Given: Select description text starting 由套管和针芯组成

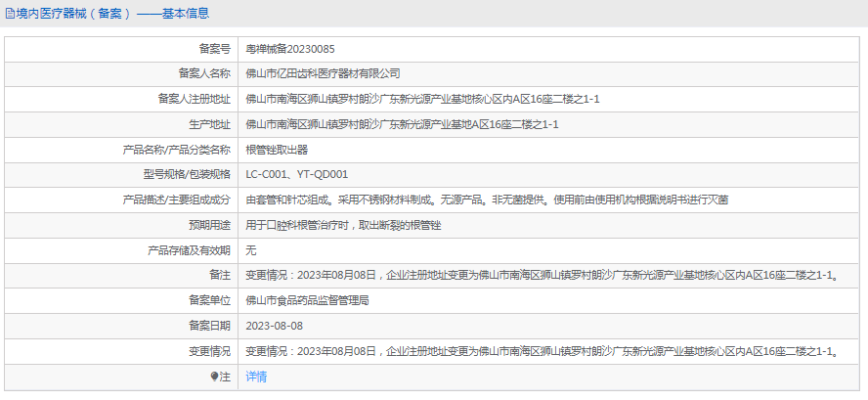Looking at the screenshot, I should point(487,200).
